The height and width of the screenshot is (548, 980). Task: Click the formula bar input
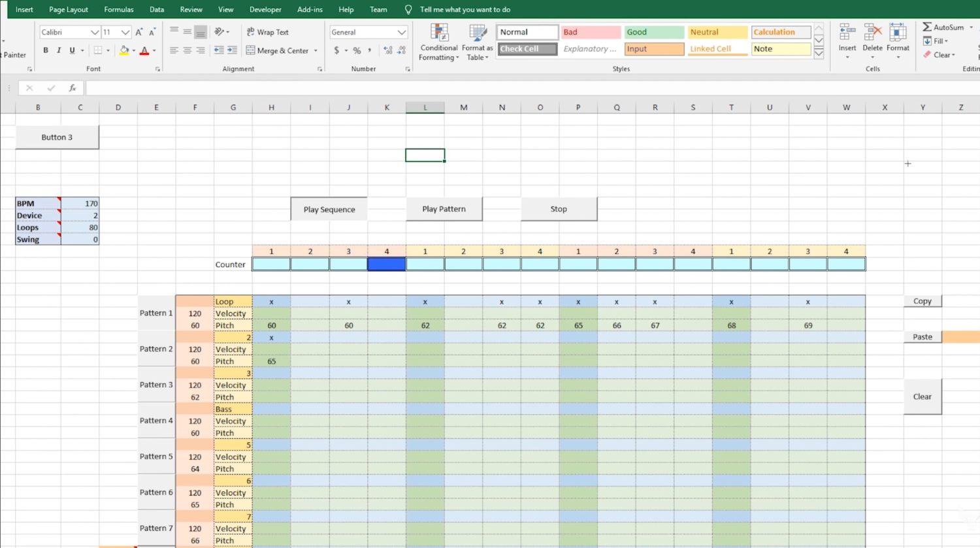coord(532,88)
